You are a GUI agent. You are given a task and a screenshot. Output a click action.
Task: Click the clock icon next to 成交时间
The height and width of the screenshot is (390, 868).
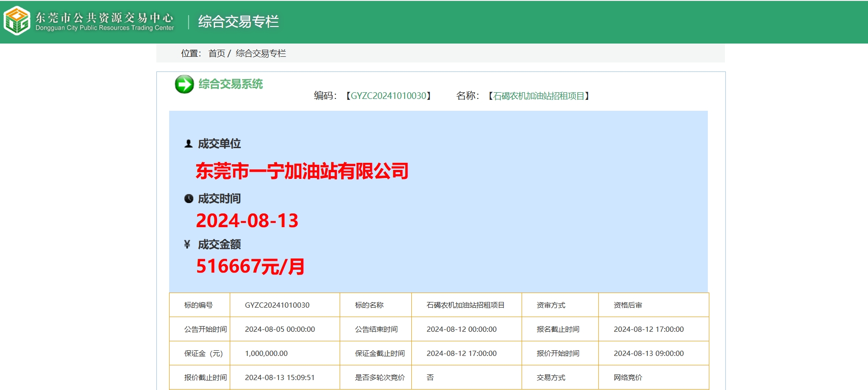189,199
